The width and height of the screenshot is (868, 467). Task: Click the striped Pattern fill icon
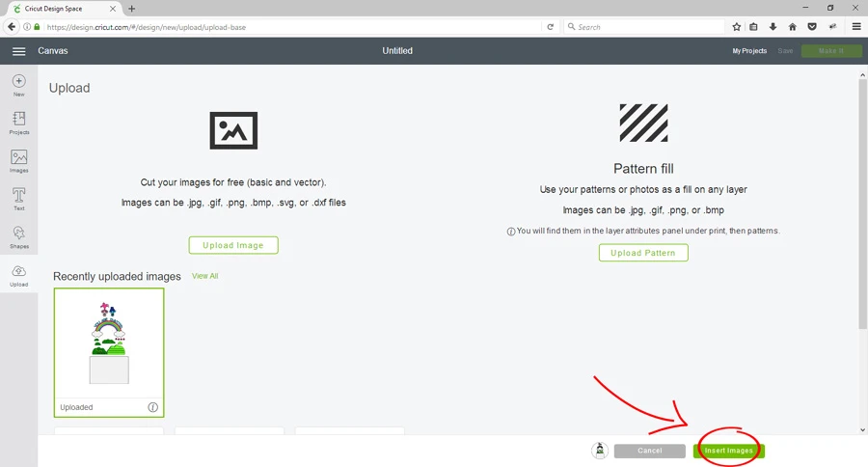coord(643,123)
